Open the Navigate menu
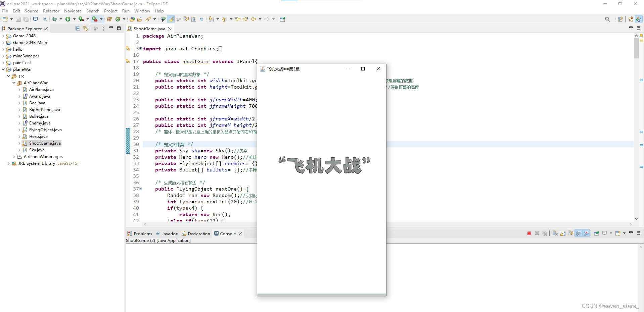The image size is (644, 312). (73, 11)
